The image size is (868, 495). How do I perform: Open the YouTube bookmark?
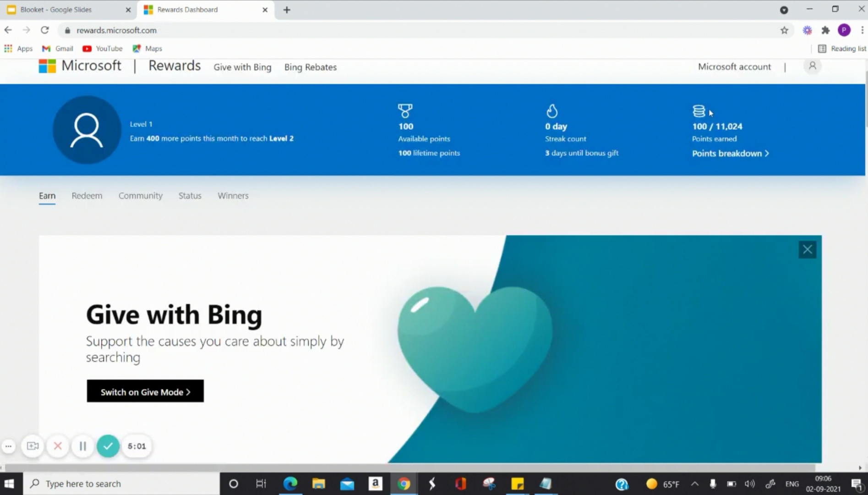pyautogui.click(x=103, y=49)
